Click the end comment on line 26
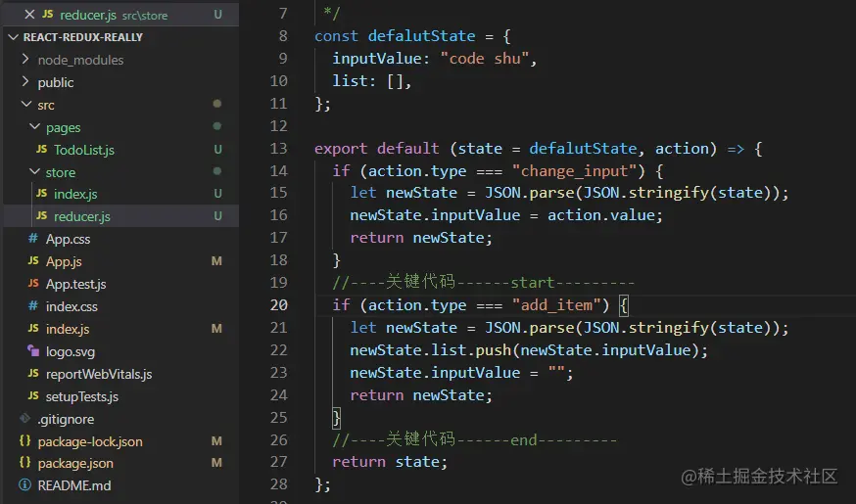 click(474, 439)
